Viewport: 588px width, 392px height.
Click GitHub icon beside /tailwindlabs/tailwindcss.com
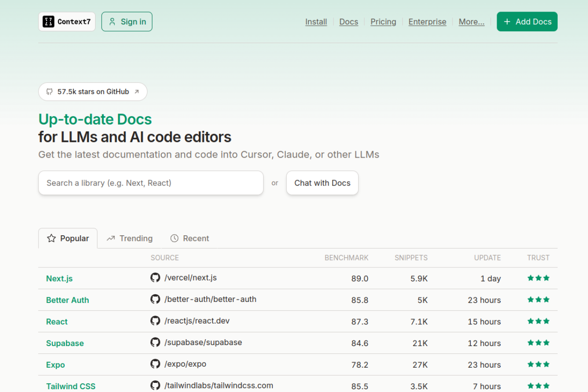155,386
